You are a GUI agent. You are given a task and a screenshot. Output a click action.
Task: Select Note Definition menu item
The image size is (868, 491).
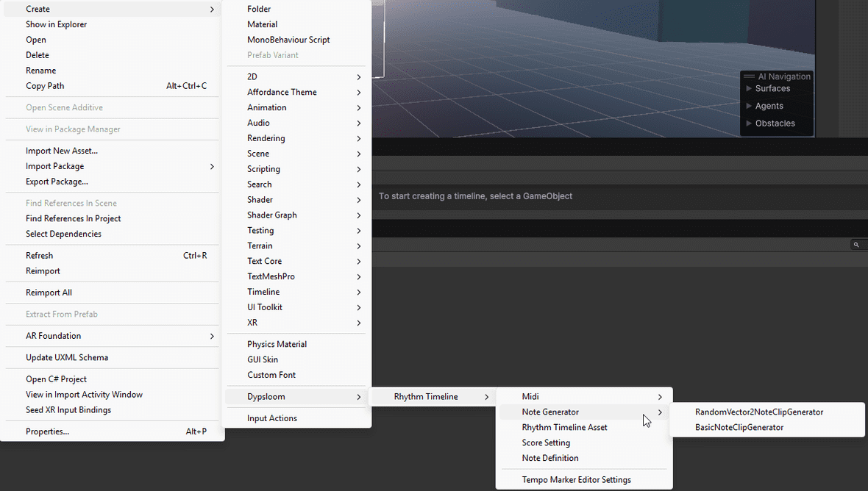pyautogui.click(x=549, y=459)
